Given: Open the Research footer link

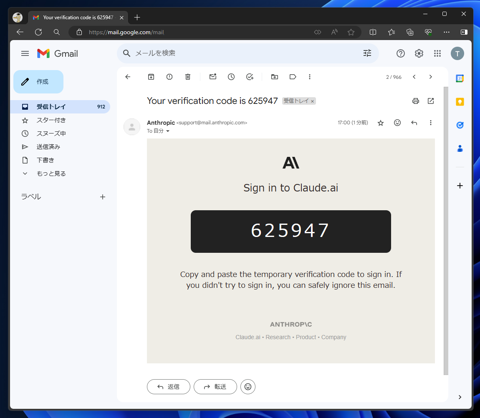Looking at the screenshot, I should coord(278,337).
